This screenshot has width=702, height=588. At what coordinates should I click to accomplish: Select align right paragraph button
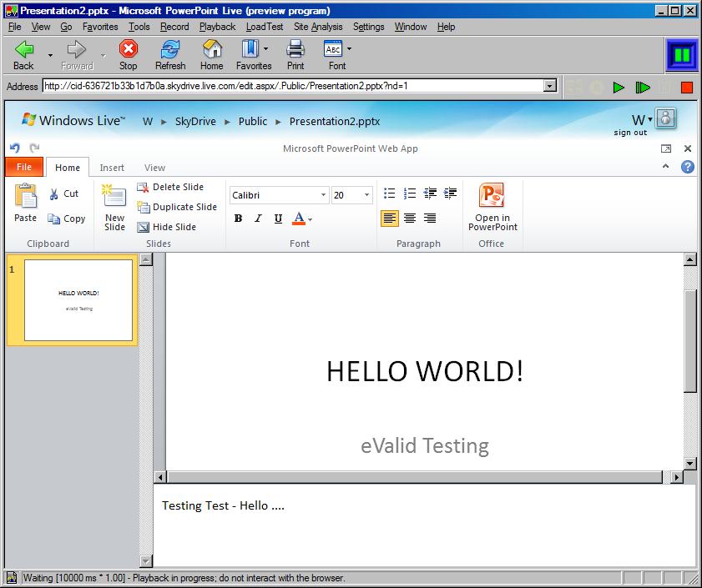pyautogui.click(x=430, y=219)
